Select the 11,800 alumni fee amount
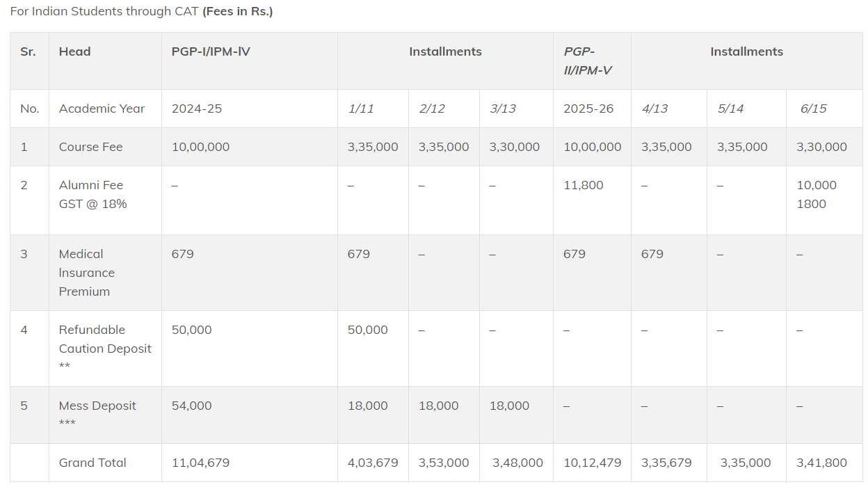The height and width of the screenshot is (487, 868). (583, 185)
